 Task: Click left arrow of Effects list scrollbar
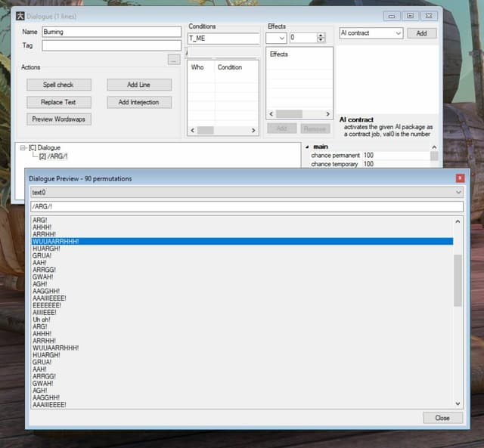(271, 114)
